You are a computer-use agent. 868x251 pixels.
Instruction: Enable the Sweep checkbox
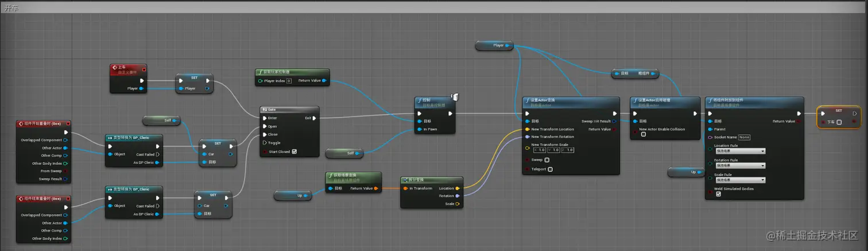pyautogui.click(x=547, y=160)
